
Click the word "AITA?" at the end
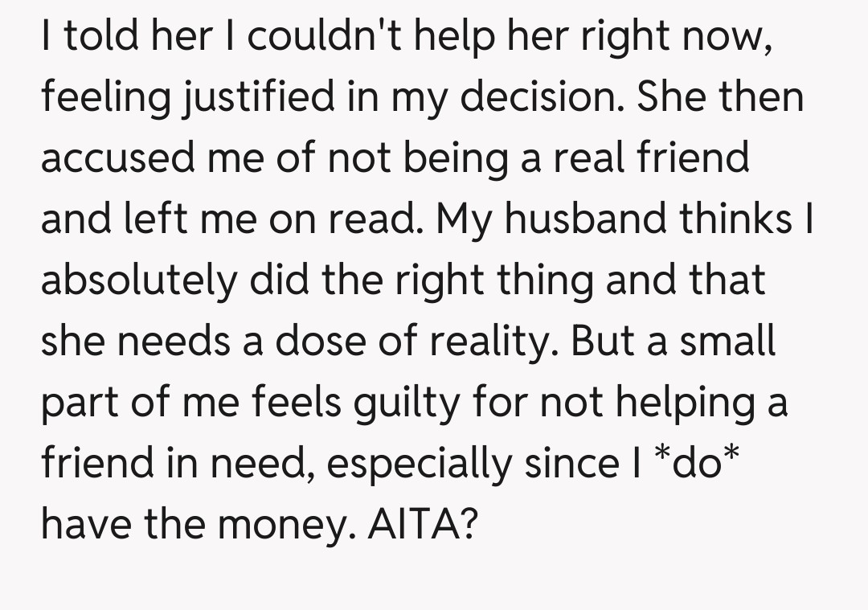pos(421,525)
